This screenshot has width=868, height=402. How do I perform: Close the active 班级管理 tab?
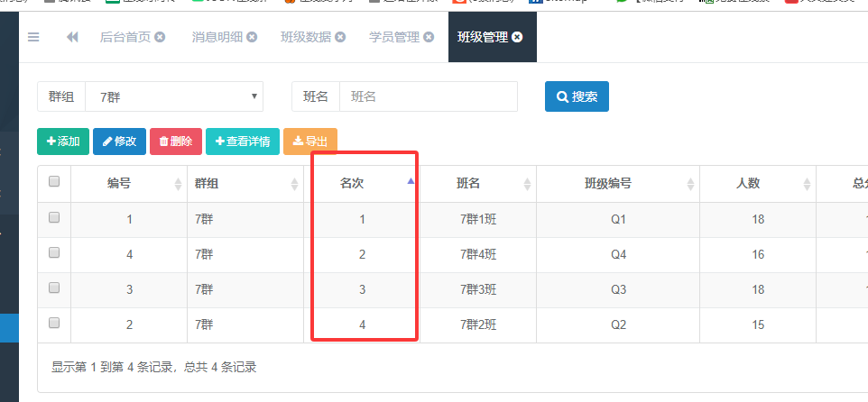coord(517,37)
